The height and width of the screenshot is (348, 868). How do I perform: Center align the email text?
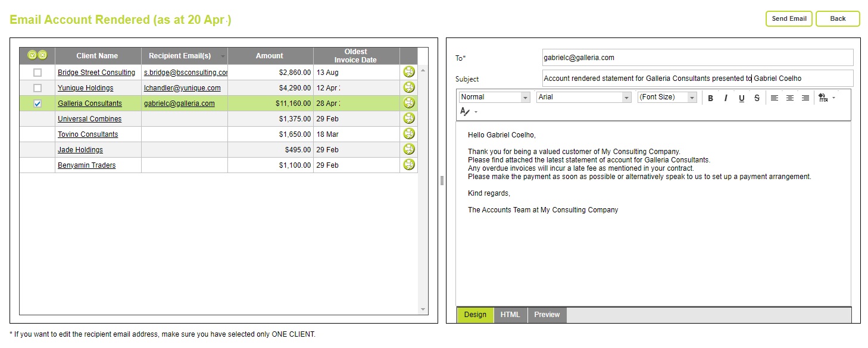pyautogui.click(x=789, y=98)
